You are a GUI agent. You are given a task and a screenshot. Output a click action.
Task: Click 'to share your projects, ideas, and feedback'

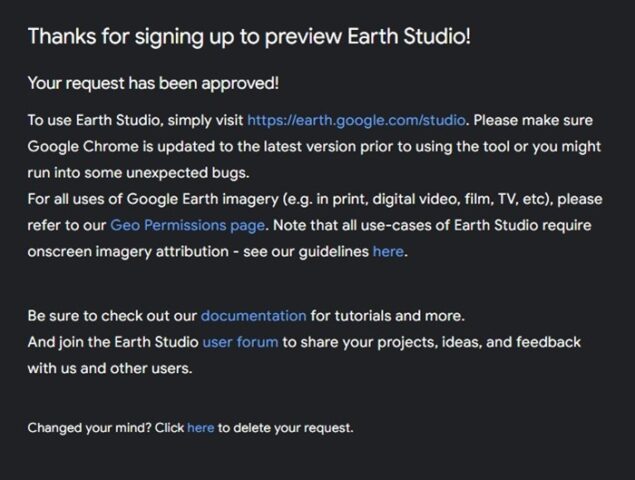pyautogui.click(x=430, y=342)
